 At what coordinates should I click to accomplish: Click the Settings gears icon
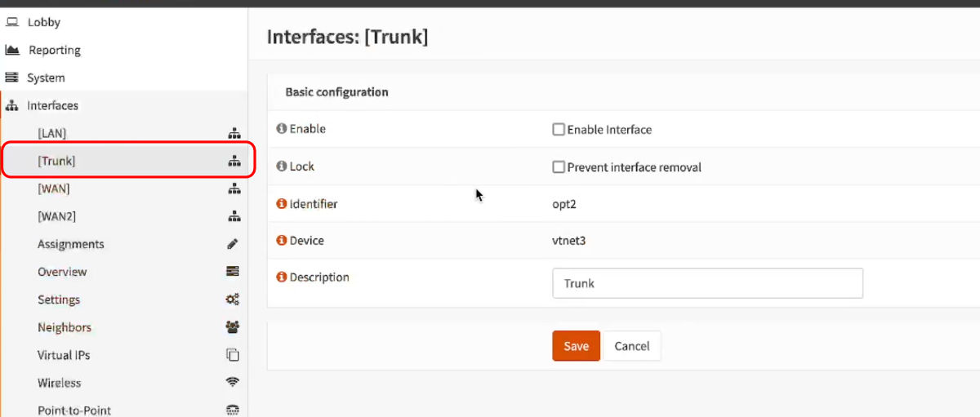point(233,299)
